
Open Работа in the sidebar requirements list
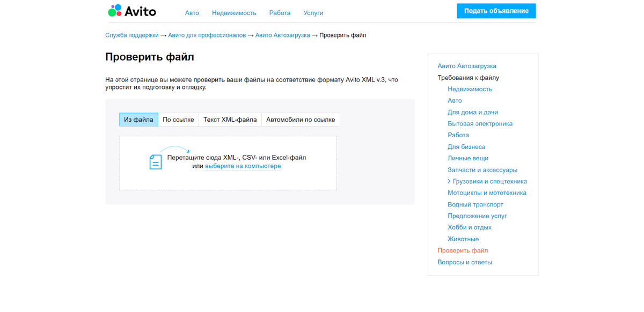pyautogui.click(x=458, y=135)
